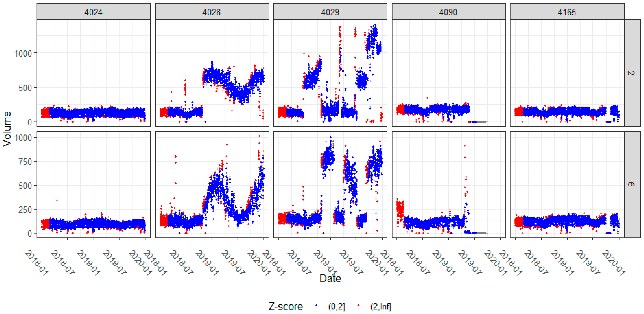Screen dimensions: 644x314
Task: Click the 4165 facet header strip
Action: [567, 12]
